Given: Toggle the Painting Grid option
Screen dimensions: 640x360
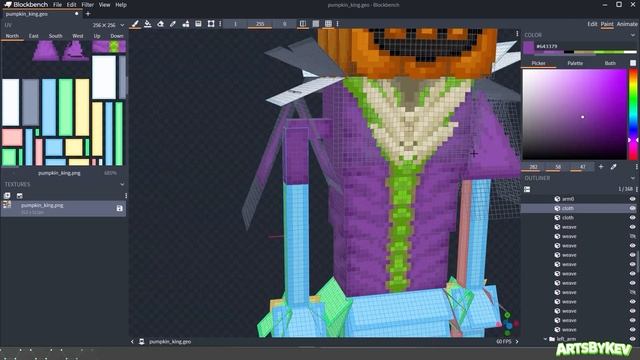Looking at the screenshot, I should (328, 24).
